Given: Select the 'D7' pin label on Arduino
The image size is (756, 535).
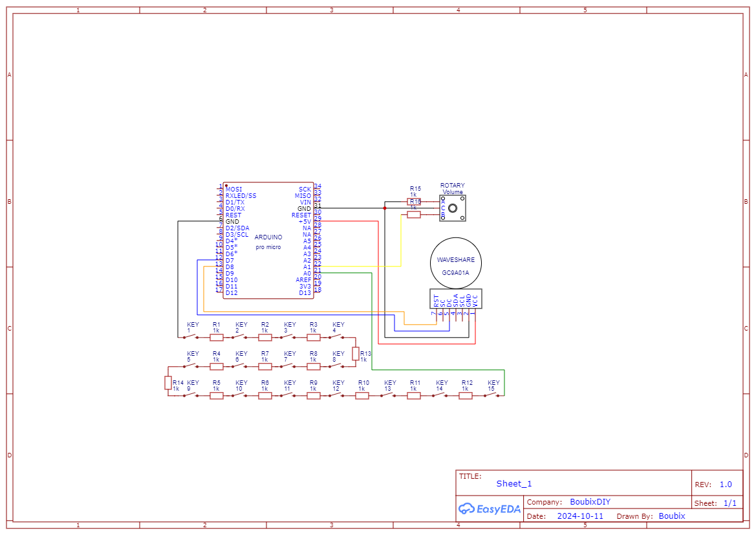Looking at the screenshot, I should click(230, 261).
